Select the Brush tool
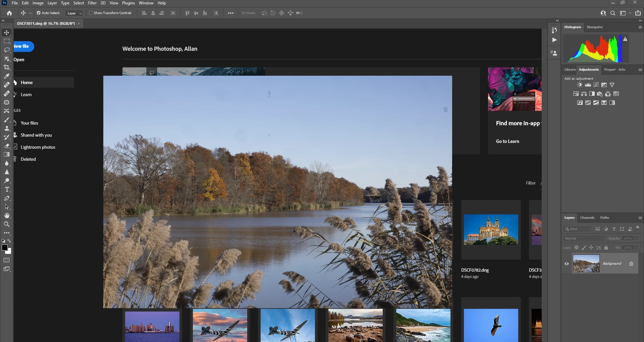Screen dimensions: 644x342 coord(7,120)
